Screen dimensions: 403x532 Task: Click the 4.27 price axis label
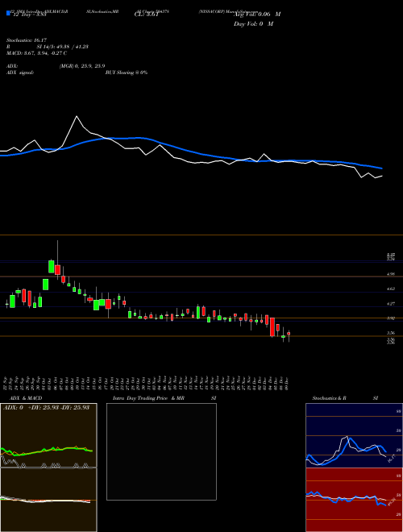[391, 304]
